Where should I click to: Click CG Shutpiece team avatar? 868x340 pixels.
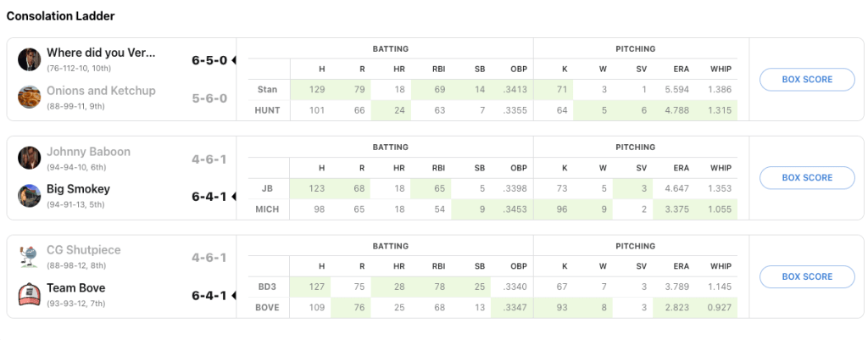(x=30, y=257)
